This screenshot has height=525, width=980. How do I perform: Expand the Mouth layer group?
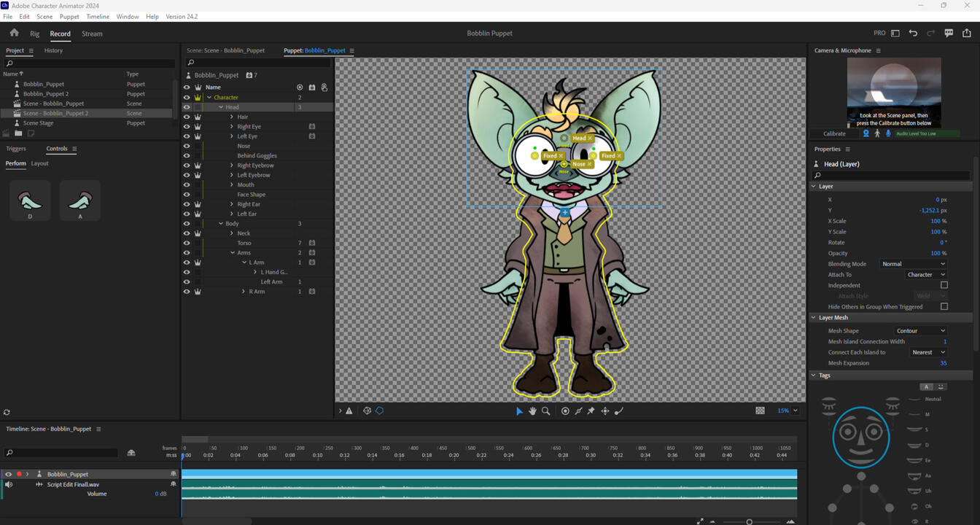point(232,185)
